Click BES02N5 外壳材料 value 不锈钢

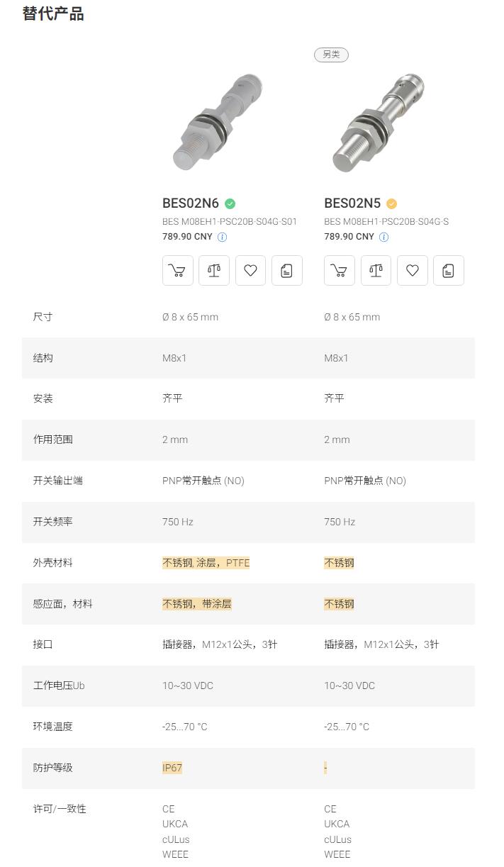339,563
